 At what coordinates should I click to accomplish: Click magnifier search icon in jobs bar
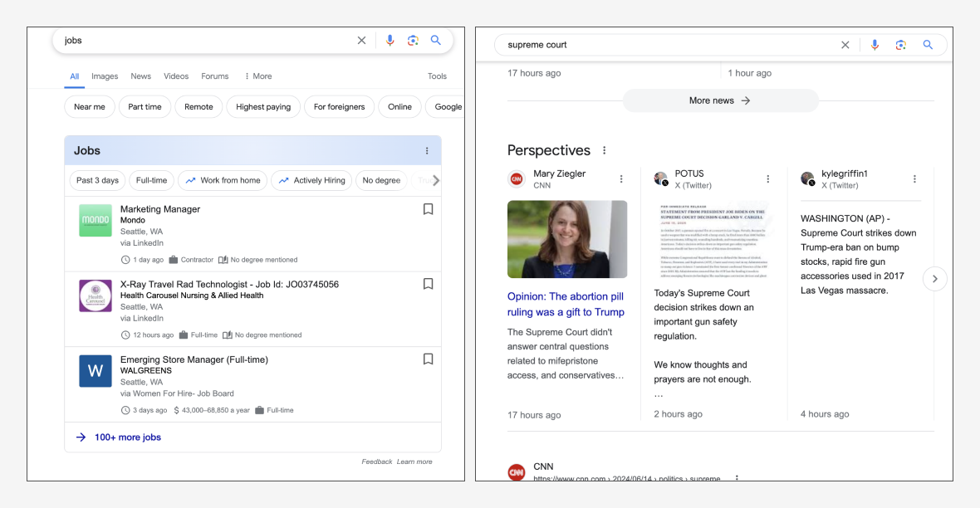click(436, 40)
